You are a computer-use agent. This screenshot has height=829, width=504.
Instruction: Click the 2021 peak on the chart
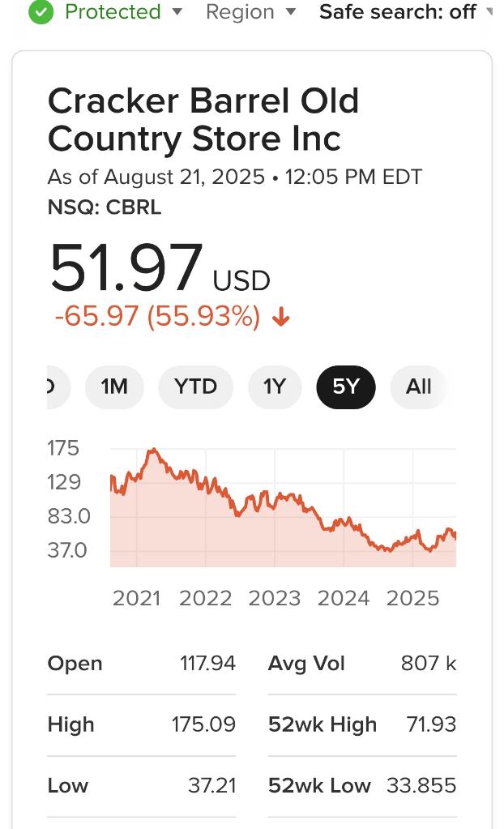coord(152,451)
